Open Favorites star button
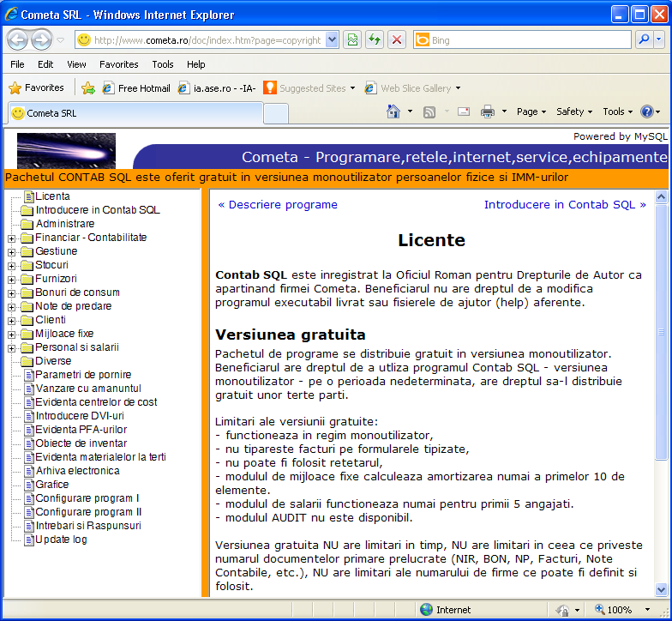Viewport: 672px width, 621px height. pyautogui.click(x=36, y=87)
